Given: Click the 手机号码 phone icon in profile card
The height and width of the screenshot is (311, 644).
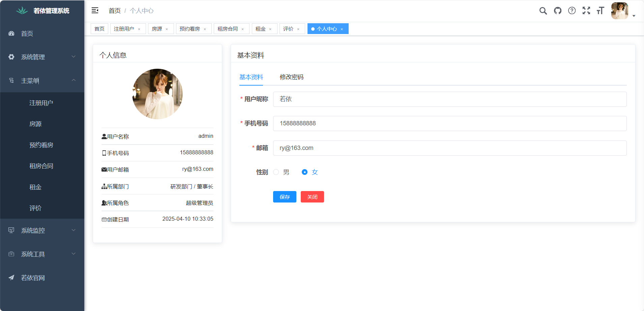Looking at the screenshot, I should [x=104, y=153].
